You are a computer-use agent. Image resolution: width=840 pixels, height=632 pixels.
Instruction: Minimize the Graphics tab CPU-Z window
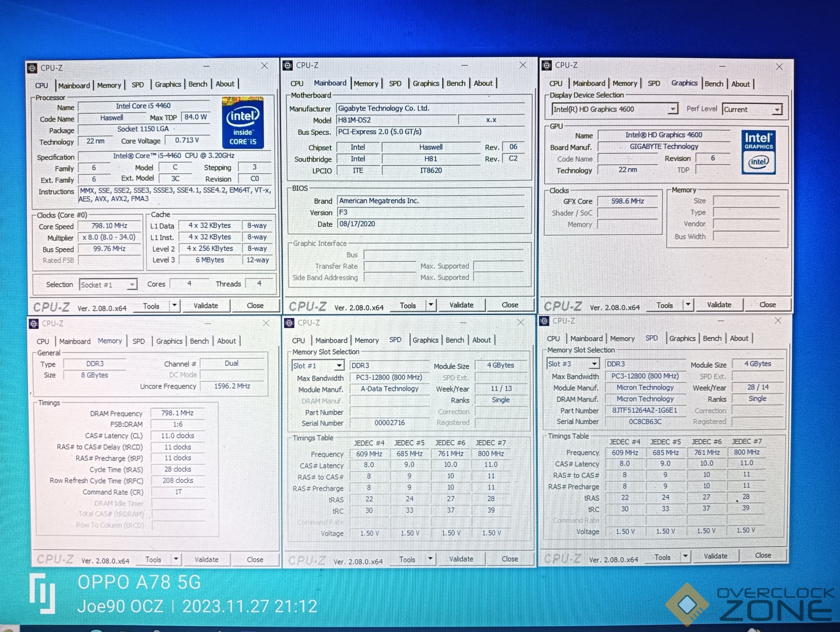coord(722,66)
